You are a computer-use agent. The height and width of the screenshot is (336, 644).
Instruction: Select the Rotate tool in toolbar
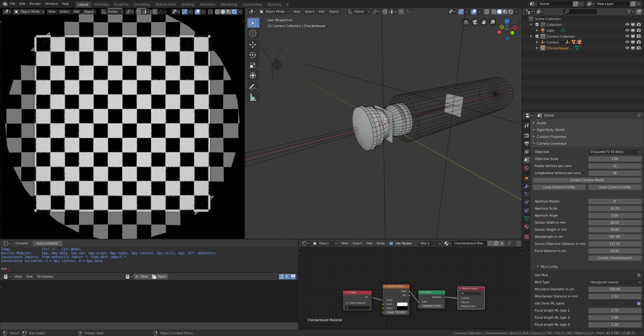tap(253, 55)
